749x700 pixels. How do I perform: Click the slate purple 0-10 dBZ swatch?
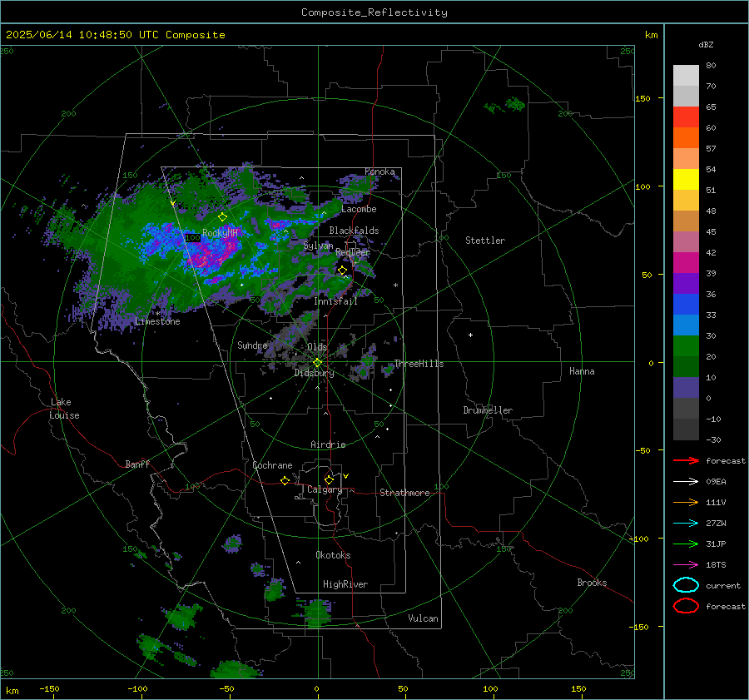click(x=686, y=388)
